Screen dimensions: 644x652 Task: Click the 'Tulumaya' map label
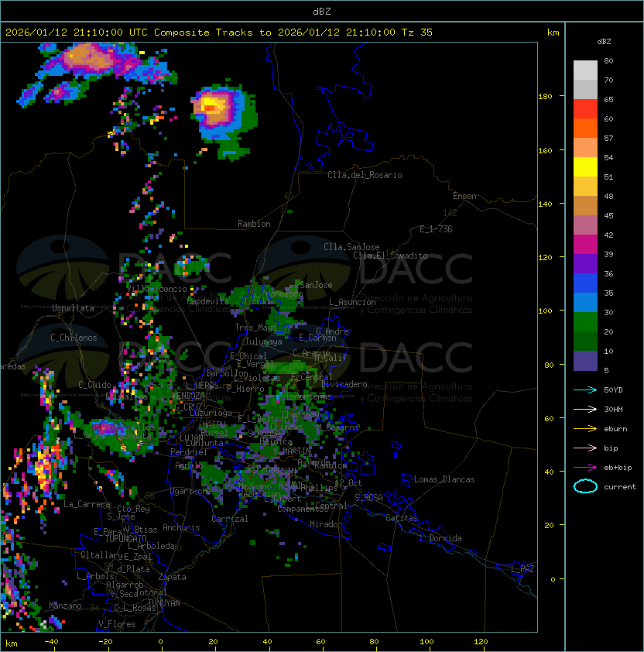[263, 341]
